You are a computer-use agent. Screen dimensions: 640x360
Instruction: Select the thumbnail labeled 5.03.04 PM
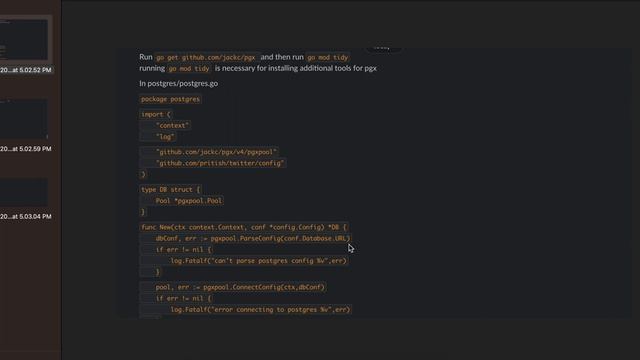24,192
